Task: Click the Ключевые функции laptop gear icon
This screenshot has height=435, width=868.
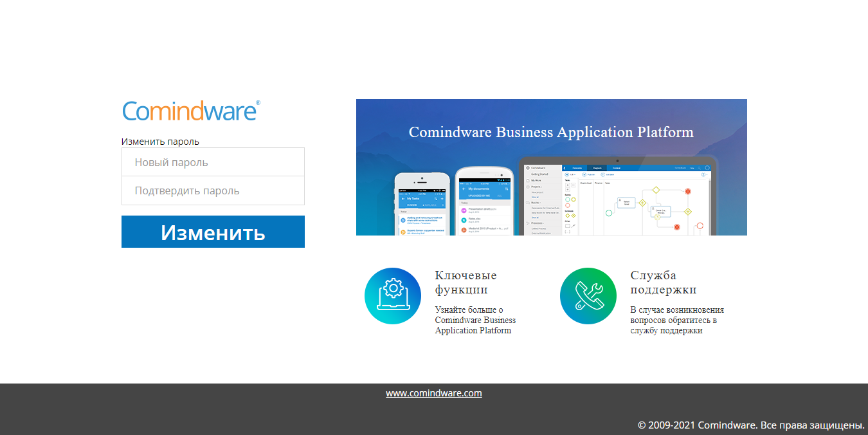Action: coord(393,296)
